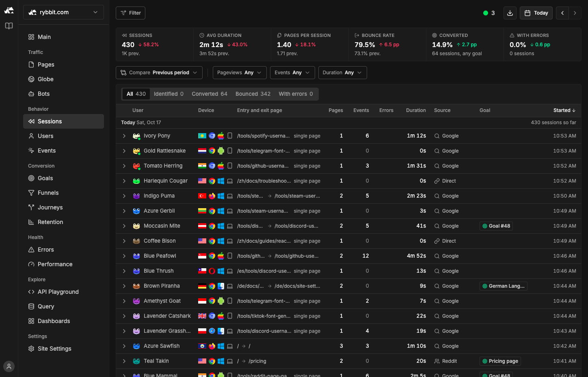The width and height of the screenshot is (588, 377).
Task: Click the download export icon
Action: pos(510,13)
